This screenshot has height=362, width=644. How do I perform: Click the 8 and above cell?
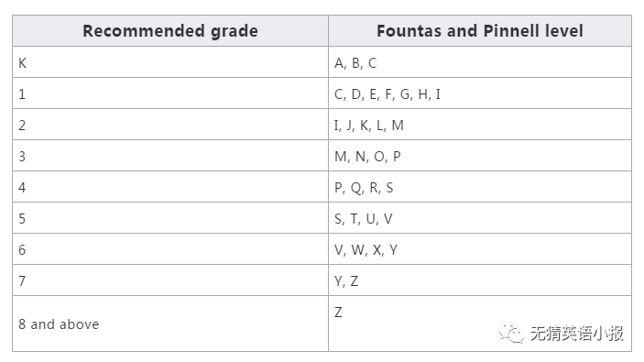170,324
